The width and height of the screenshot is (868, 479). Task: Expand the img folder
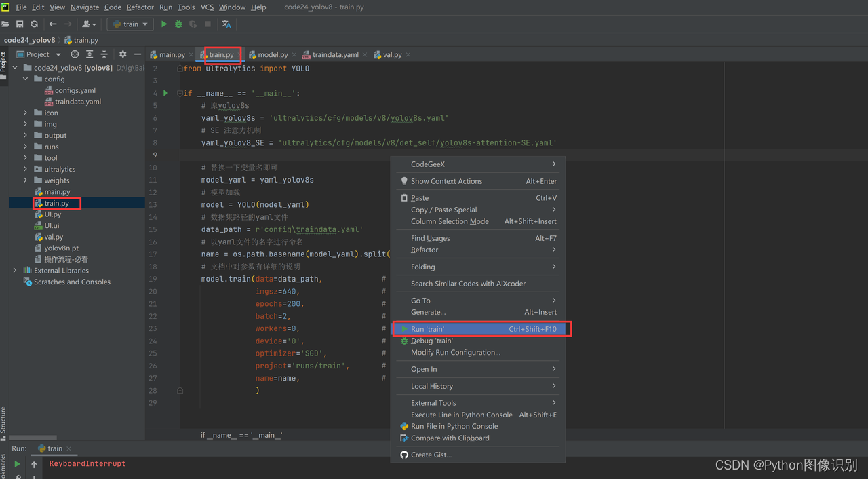coord(26,124)
